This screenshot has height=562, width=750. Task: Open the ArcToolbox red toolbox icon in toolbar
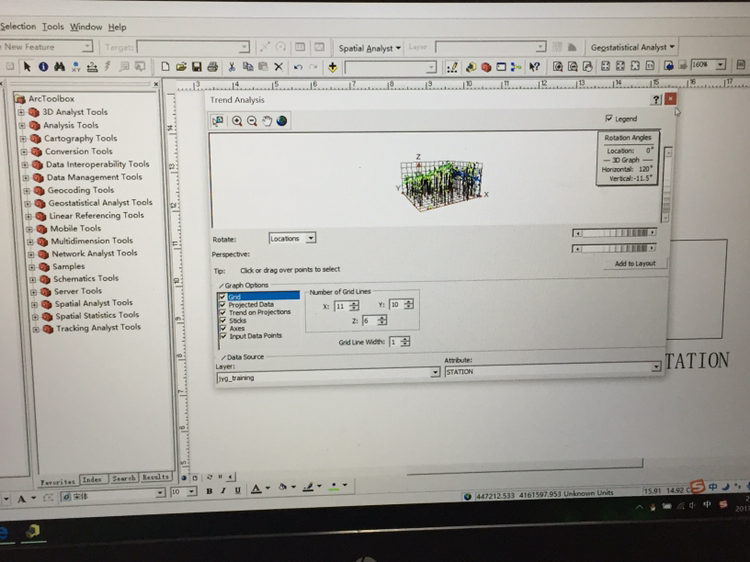486,67
